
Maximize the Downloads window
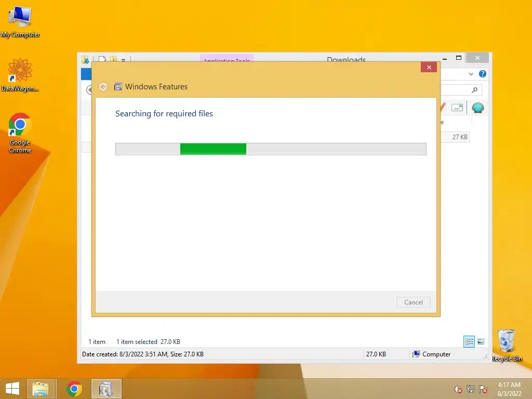459,58
